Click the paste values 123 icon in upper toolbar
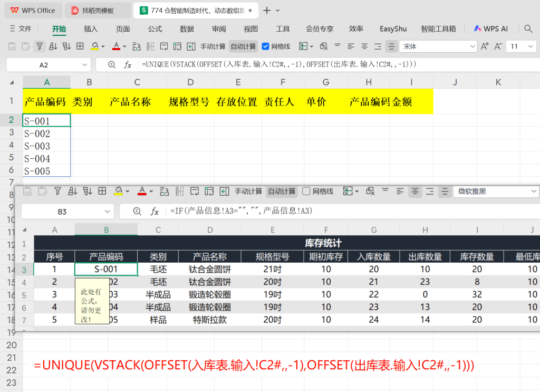This screenshot has height=392, width=540. tap(12, 46)
